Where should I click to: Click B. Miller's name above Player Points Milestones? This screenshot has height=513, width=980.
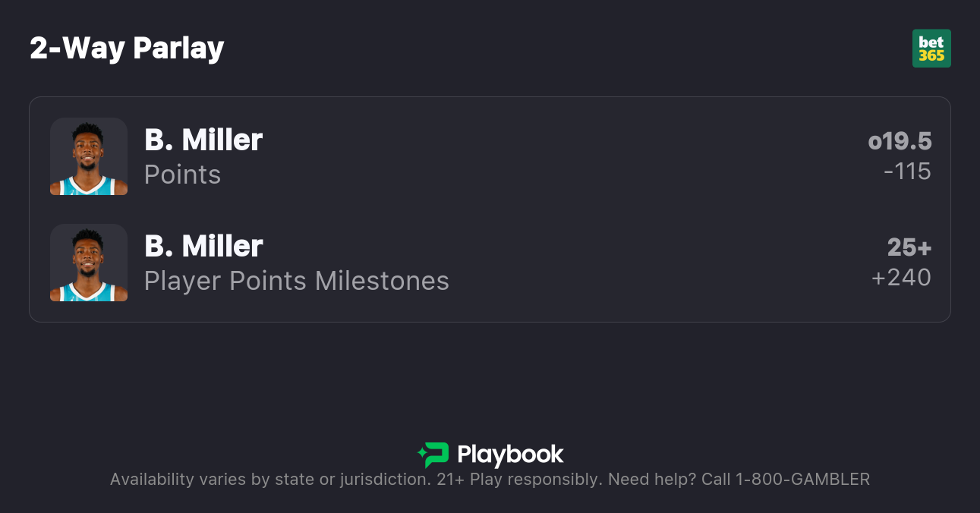pyautogui.click(x=203, y=247)
